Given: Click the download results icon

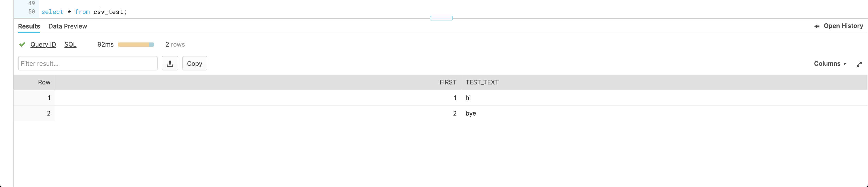Looking at the screenshot, I should click(x=170, y=63).
